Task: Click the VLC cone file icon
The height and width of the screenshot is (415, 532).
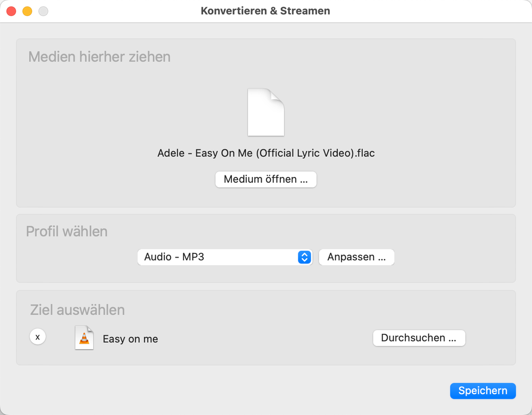Action: click(x=84, y=338)
